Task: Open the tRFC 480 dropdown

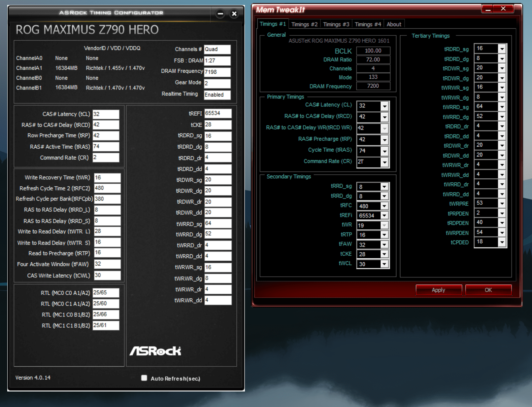Action: [384, 206]
